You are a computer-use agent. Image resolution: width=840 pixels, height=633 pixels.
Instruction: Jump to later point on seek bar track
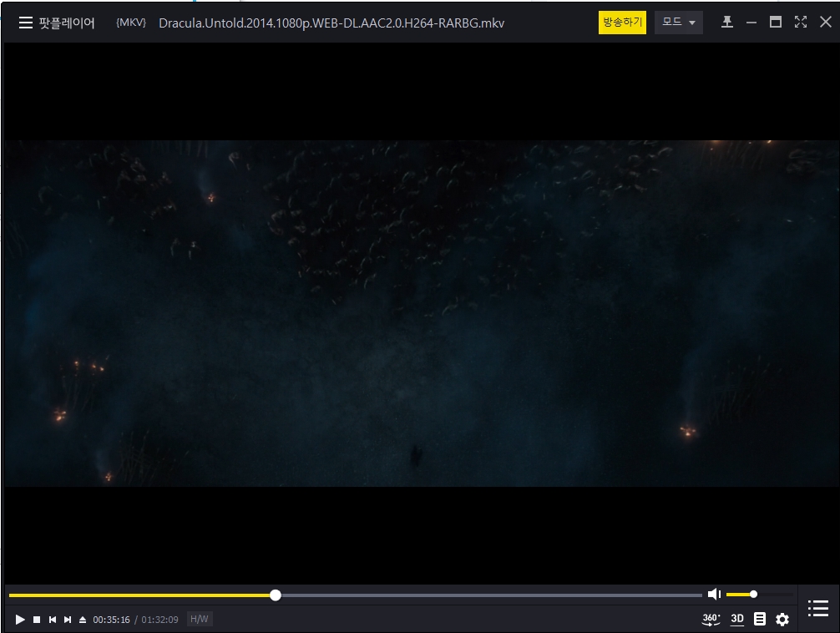click(491, 595)
